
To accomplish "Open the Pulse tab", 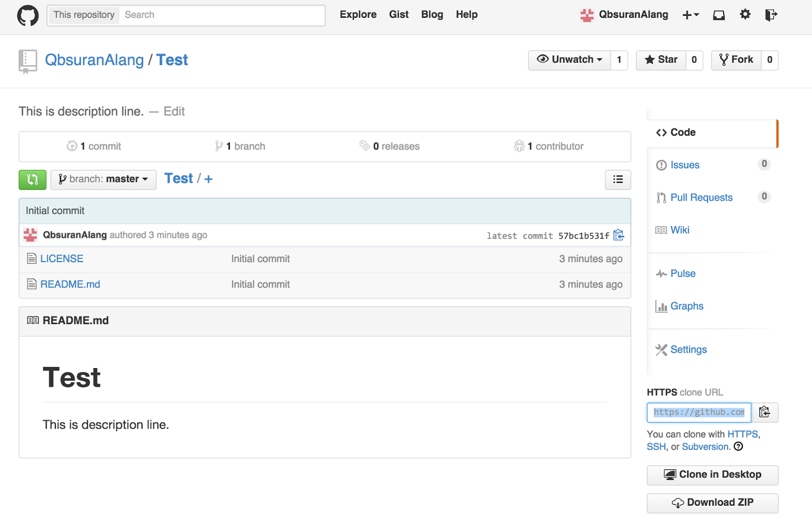I will point(683,274).
